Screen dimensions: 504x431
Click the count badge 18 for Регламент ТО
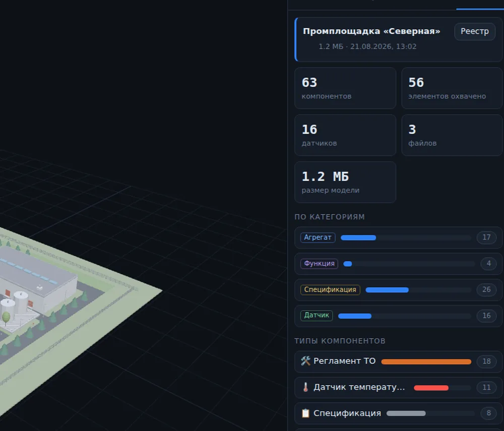486,361
